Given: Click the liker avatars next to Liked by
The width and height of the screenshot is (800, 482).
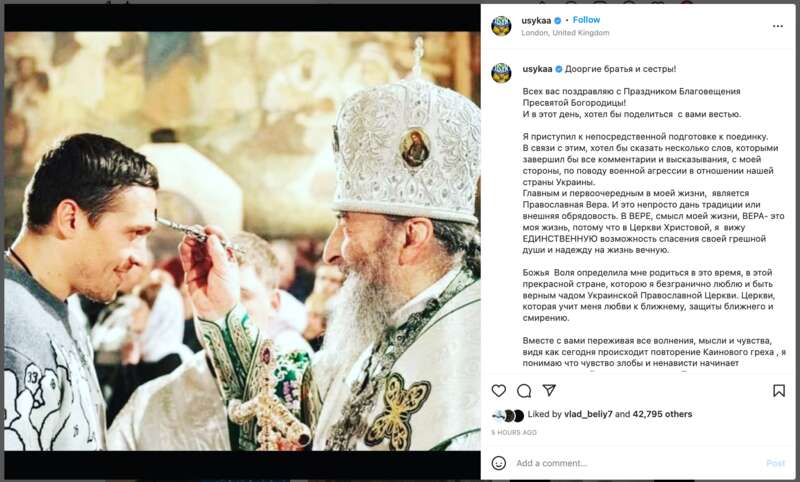Looking at the screenshot, I should click(x=508, y=416).
